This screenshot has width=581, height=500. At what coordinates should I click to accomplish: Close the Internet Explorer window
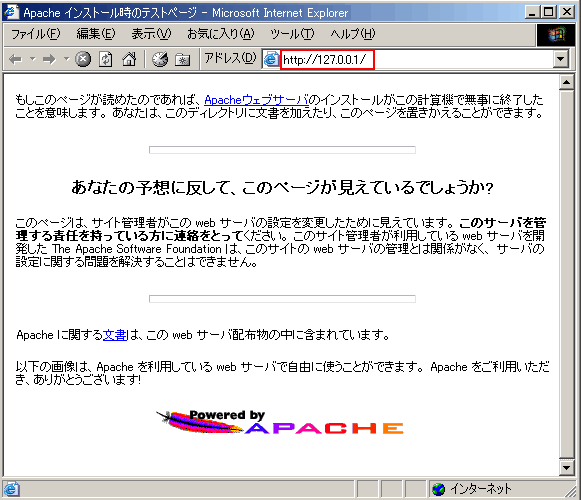[567, 12]
